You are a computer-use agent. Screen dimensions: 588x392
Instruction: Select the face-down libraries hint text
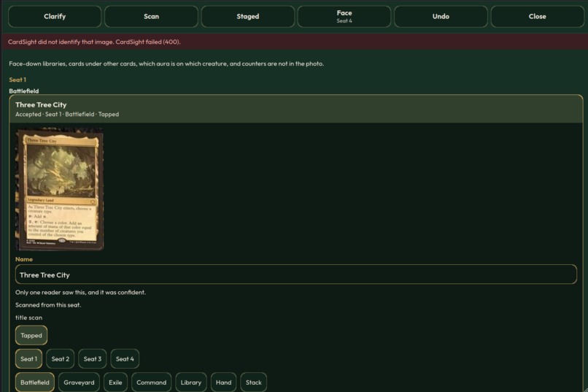pos(166,64)
